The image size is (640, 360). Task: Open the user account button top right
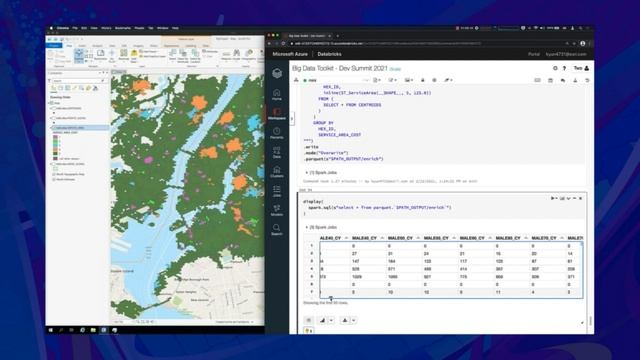pyautogui.click(x=582, y=68)
